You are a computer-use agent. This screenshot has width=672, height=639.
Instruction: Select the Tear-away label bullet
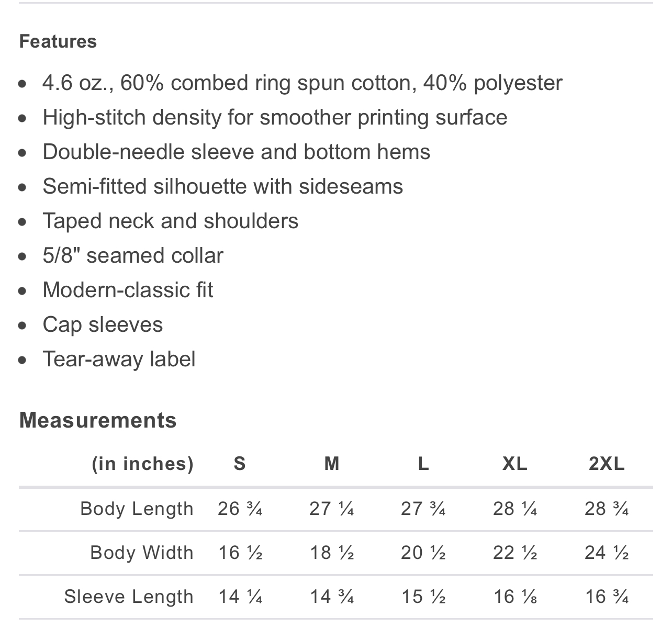pos(119,359)
